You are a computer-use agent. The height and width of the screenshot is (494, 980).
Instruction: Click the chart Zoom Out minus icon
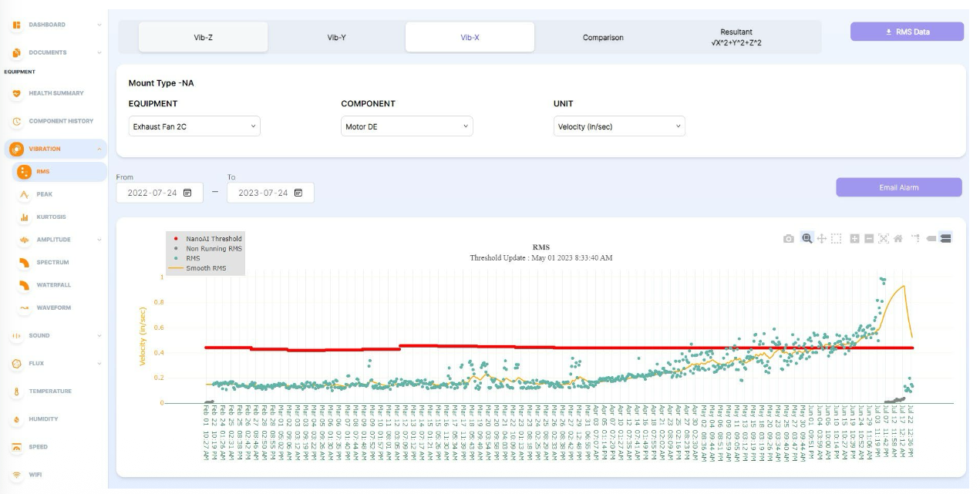click(869, 239)
